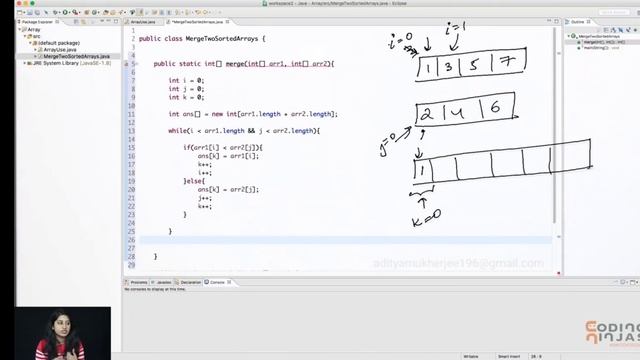640x360 pixels.
Task: Click the New Java Class toolbar icon
Action: coord(93,13)
